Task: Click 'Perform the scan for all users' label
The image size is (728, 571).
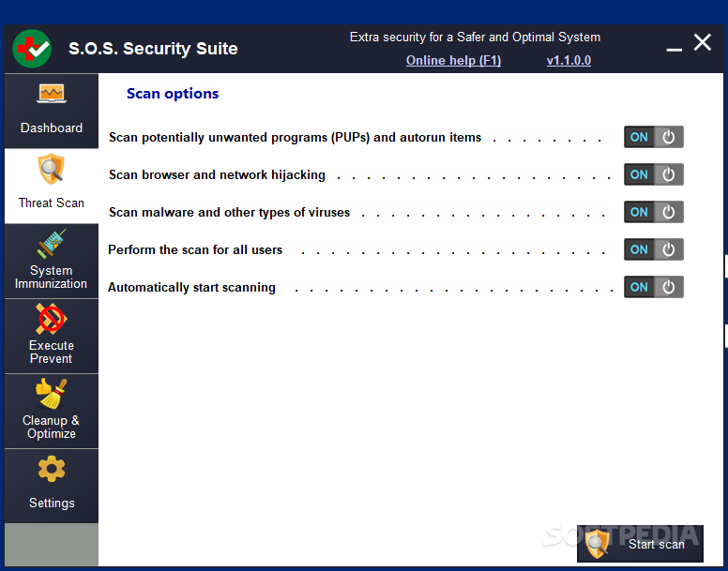Action: (195, 250)
